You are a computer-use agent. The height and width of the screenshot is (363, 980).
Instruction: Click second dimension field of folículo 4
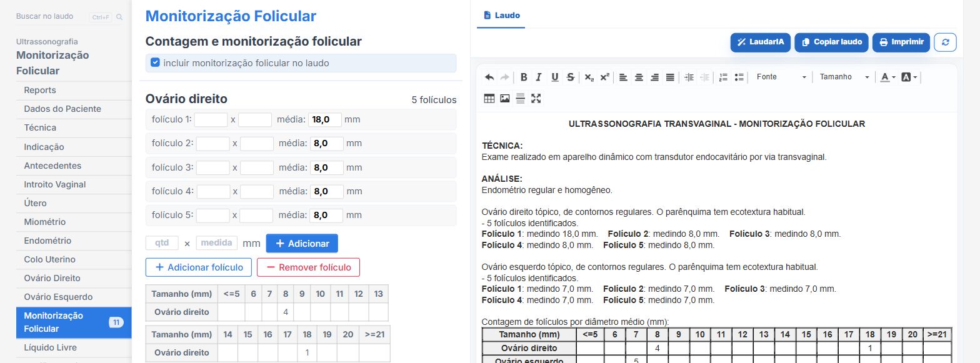(x=257, y=191)
